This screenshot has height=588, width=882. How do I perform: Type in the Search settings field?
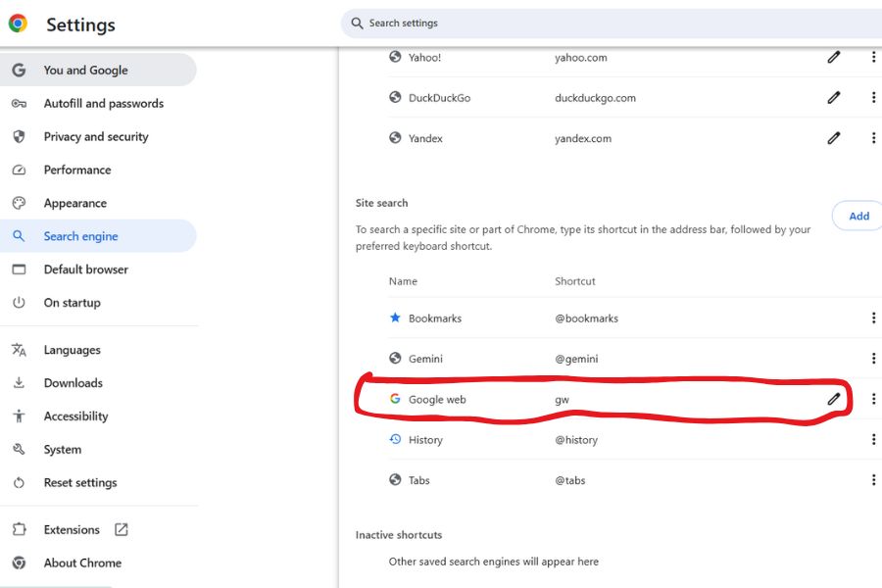608,24
